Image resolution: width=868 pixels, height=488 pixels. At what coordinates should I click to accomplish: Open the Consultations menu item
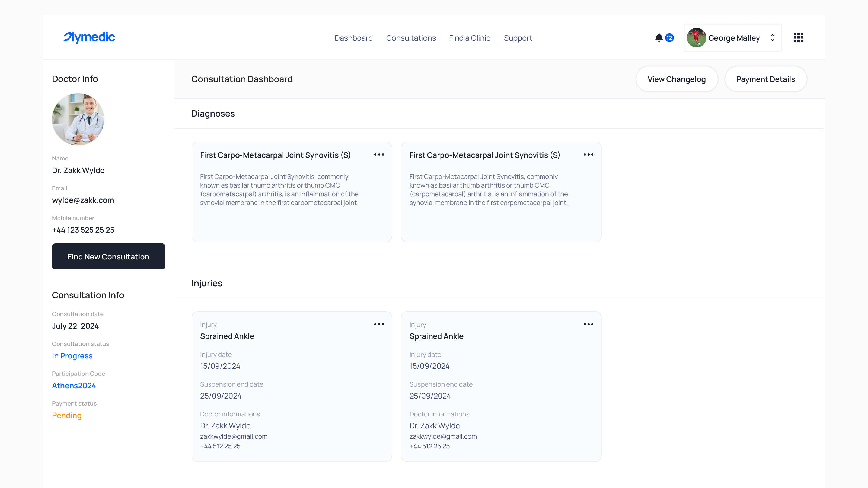coord(411,38)
